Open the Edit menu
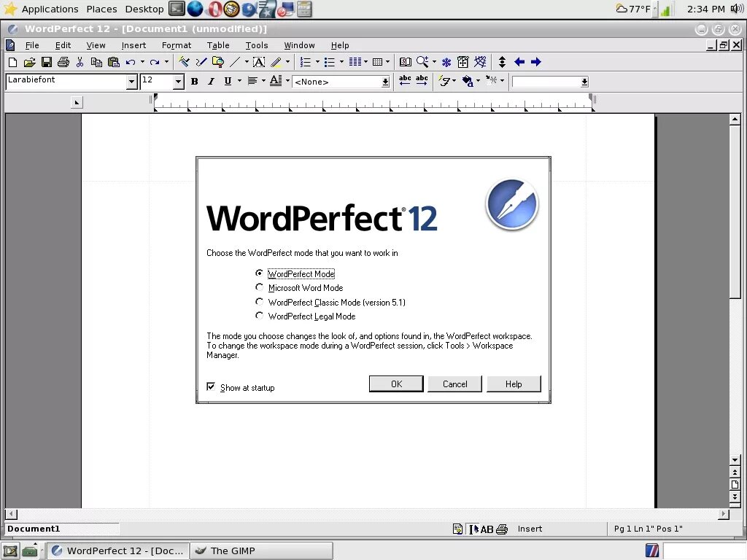747x560 pixels. click(63, 45)
